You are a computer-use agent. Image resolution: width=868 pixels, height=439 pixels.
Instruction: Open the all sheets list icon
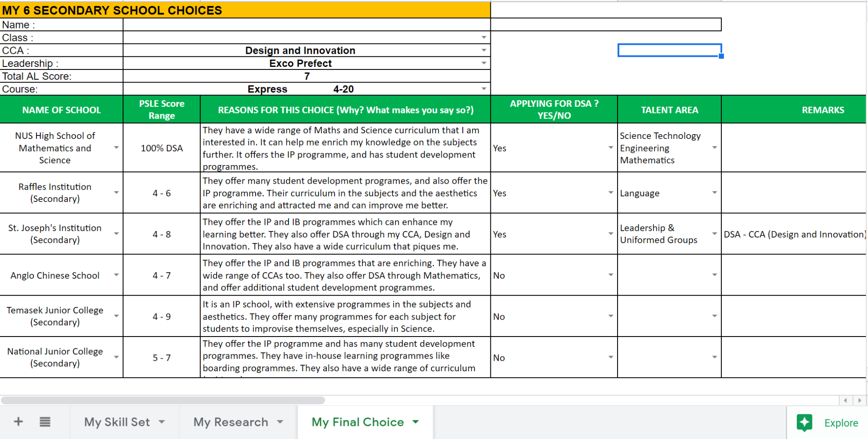coord(45,422)
